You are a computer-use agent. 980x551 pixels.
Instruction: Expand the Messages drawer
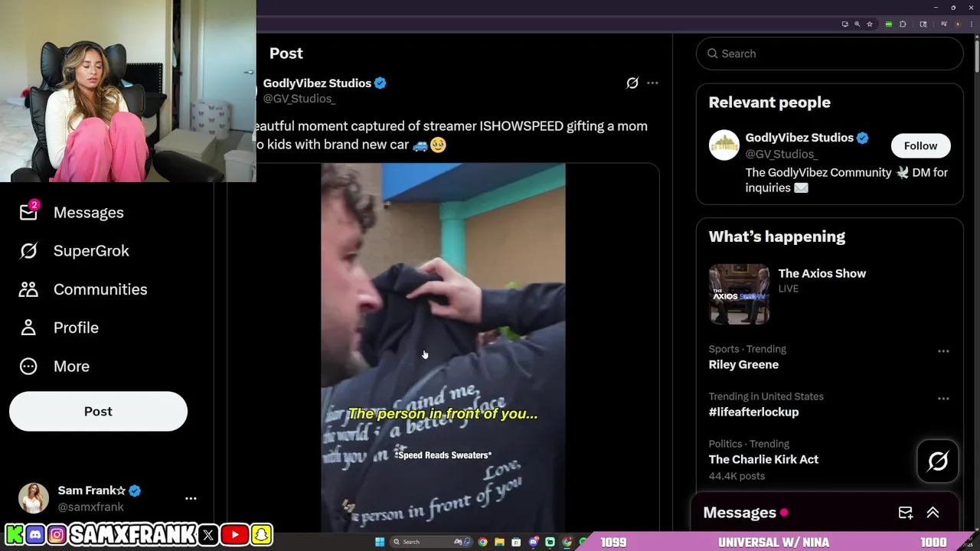coord(933,513)
